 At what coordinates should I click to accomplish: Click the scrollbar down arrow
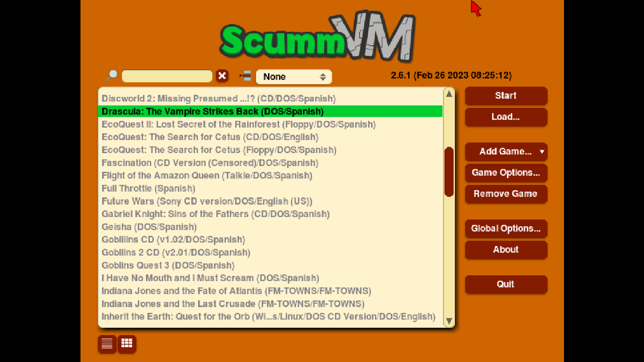tap(449, 321)
